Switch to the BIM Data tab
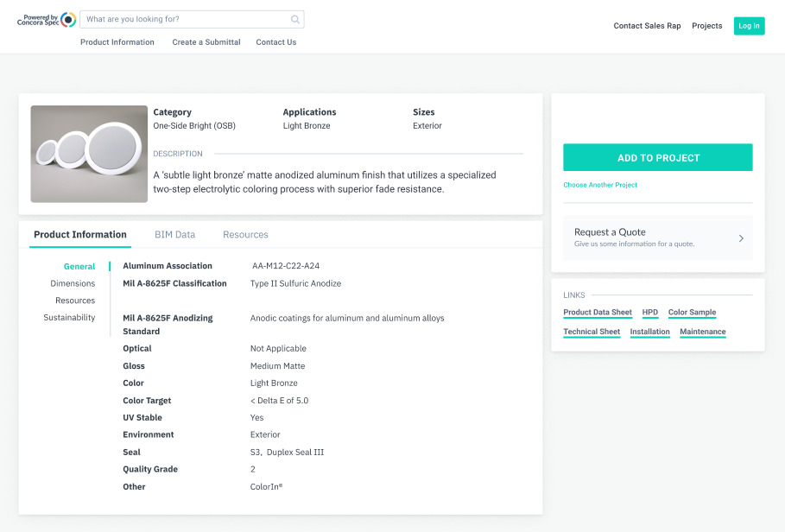Viewport: 785px width, 532px height. click(x=174, y=235)
